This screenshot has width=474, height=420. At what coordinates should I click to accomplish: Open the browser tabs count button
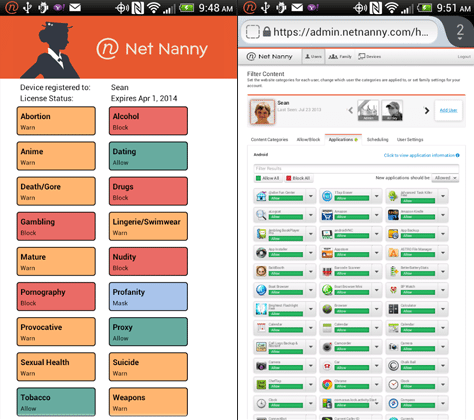coord(460,32)
